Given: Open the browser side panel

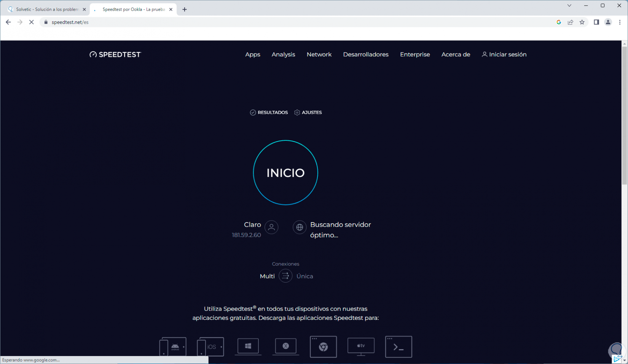Looking at the screenshot, I should coord(596,22).
